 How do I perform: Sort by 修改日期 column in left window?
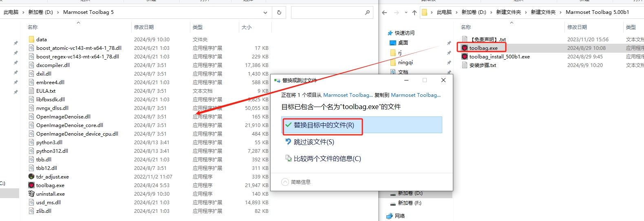click(144, 27)
